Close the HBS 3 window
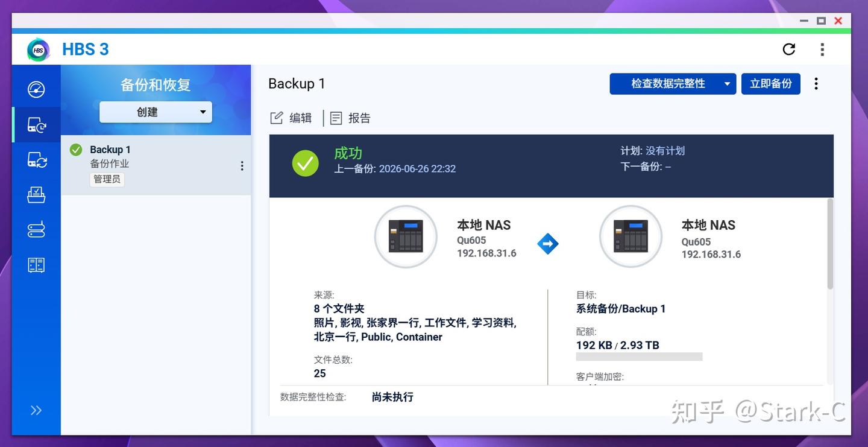 (x=838, y=21)
